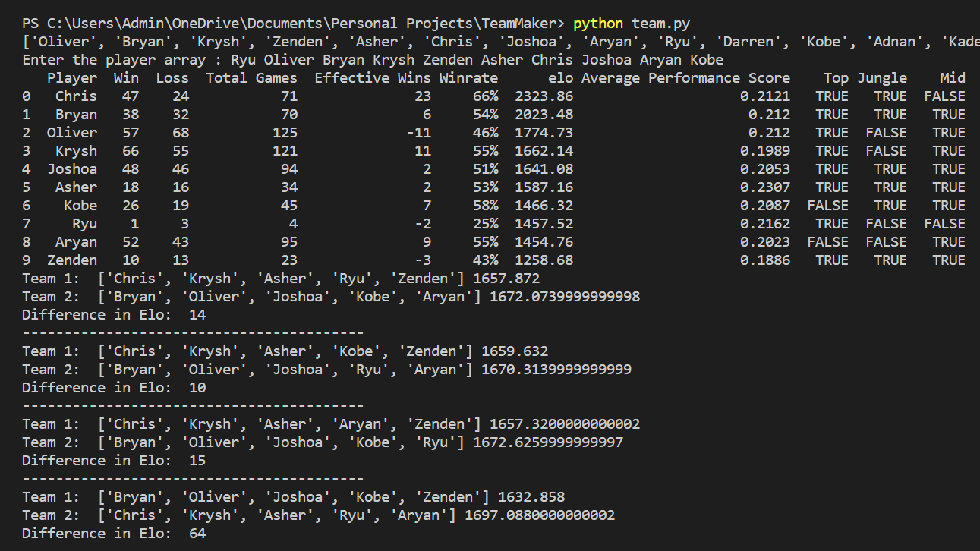
Task: Click Krysh's elo value 1662.14
Action: pos(544,151)
